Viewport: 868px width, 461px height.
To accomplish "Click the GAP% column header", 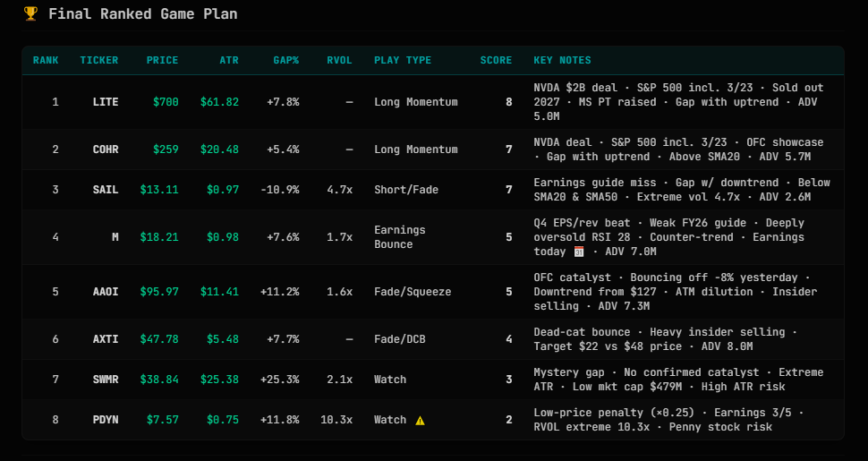I will coord(286,60).
